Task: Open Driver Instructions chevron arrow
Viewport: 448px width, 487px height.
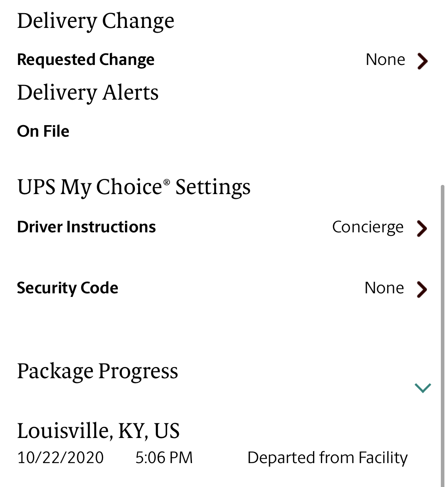Action: [x=422, y=228]
